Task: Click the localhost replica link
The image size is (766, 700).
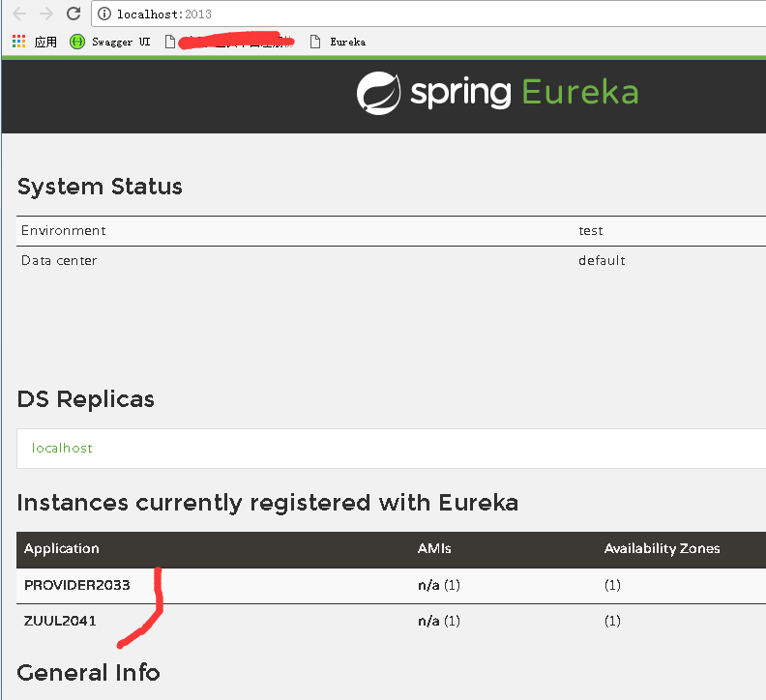Action: [x=62, y=449]
